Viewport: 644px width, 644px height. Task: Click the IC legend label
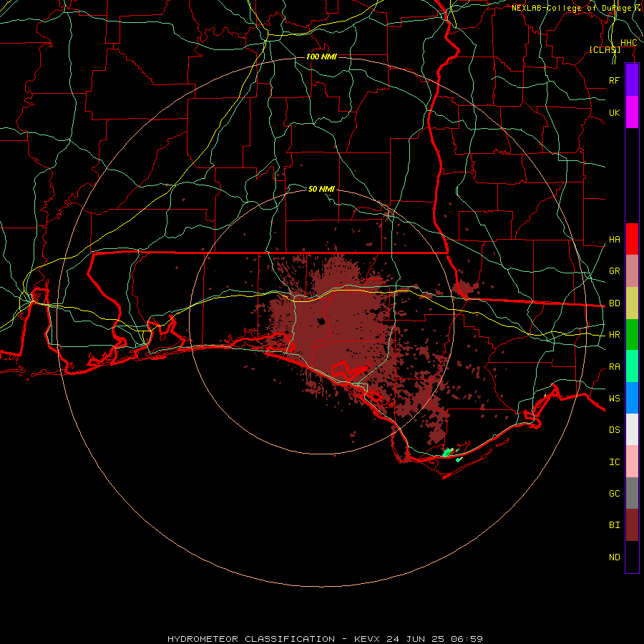pyautogui.click(x=614, y=462)
